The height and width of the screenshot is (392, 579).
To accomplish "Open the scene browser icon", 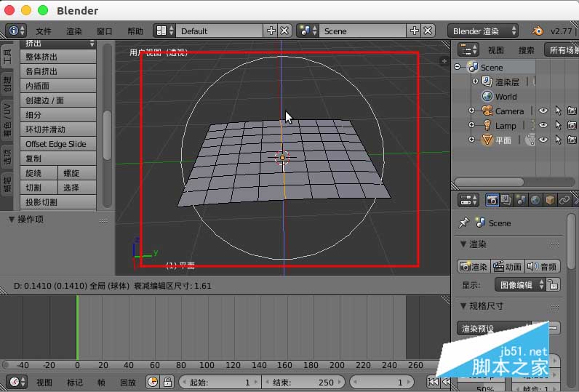I will click(x=308, y=31).
